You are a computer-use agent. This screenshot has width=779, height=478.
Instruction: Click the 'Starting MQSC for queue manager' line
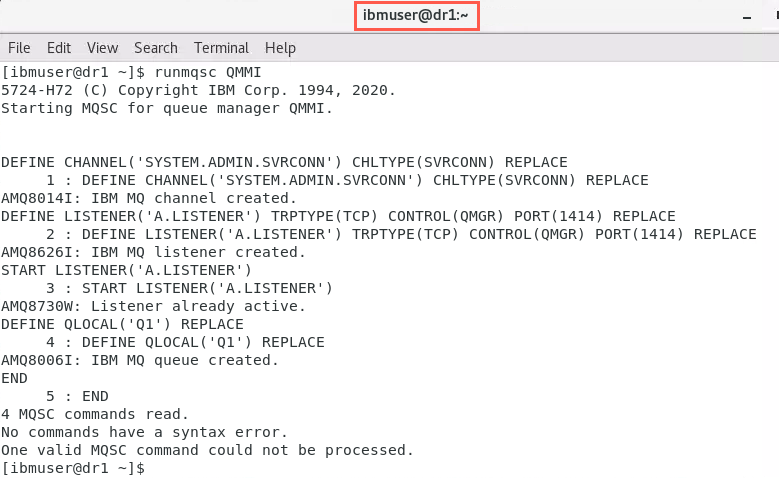tap(166, 108)
